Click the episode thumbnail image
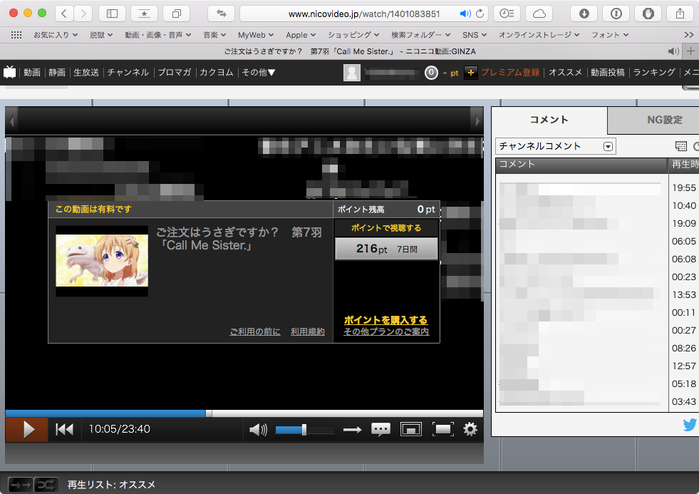The image size is (699, 494). pyautogui.click(x=102, y=261)
